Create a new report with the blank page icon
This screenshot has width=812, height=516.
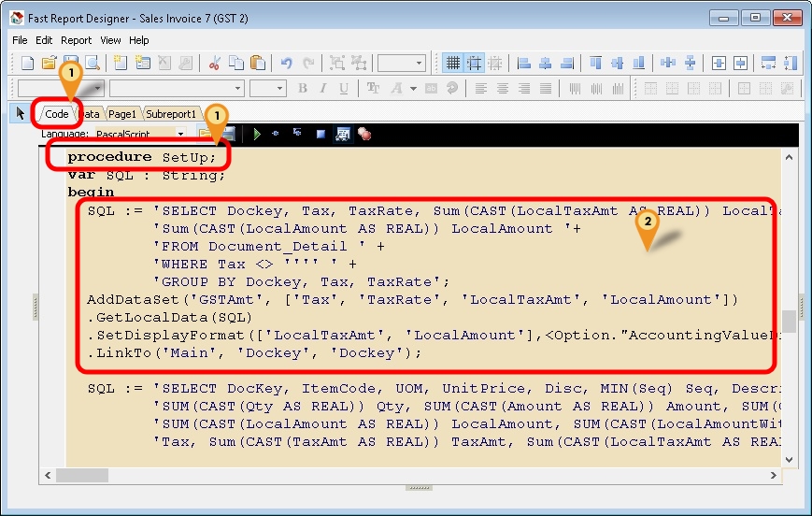tap(27, 64)
